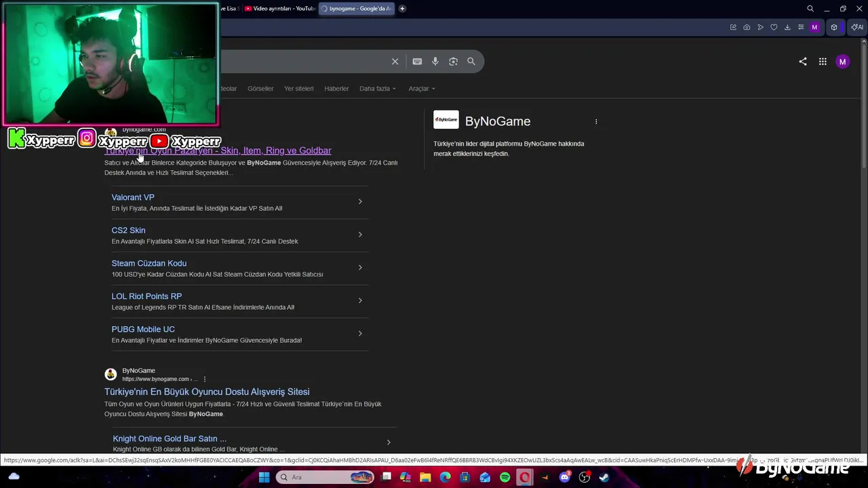Click the chevron on PUBG Mobile UC row

[360, 333]
